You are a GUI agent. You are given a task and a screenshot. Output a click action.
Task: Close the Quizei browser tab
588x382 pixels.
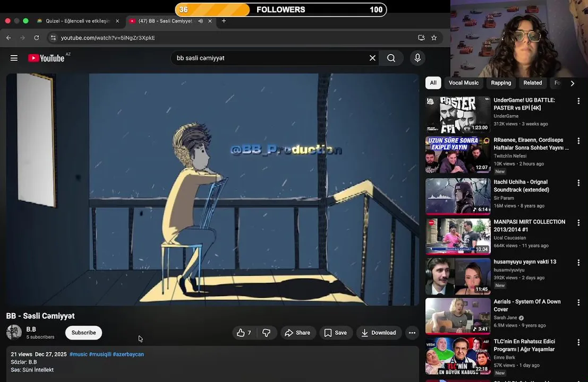(x=117, y=21)
